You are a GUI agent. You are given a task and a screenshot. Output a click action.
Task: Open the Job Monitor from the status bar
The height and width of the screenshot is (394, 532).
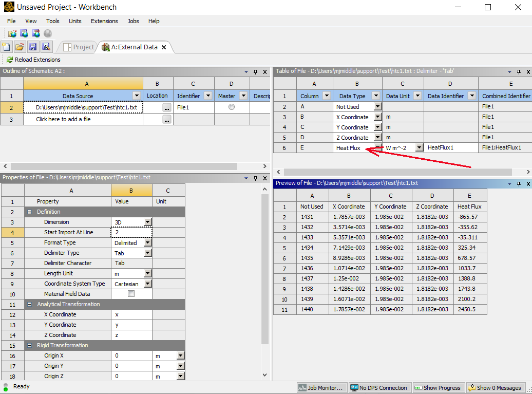[x=321, y=388]
